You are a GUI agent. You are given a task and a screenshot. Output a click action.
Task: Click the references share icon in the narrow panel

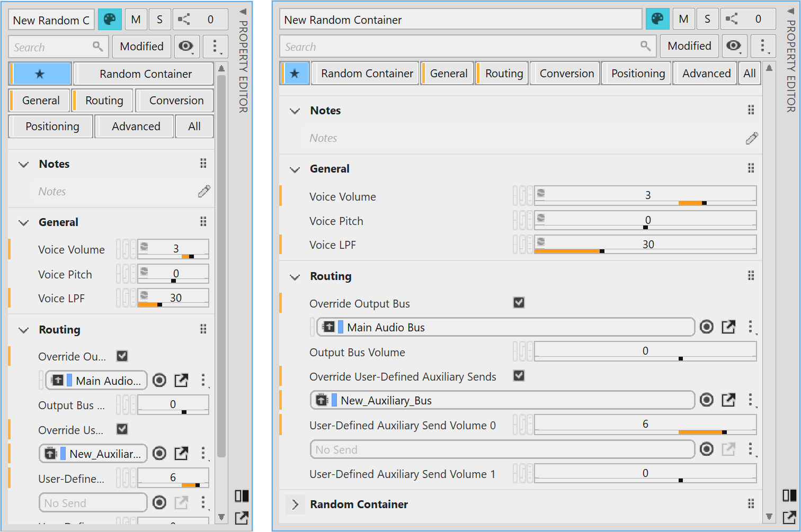[x=184, y=20]
